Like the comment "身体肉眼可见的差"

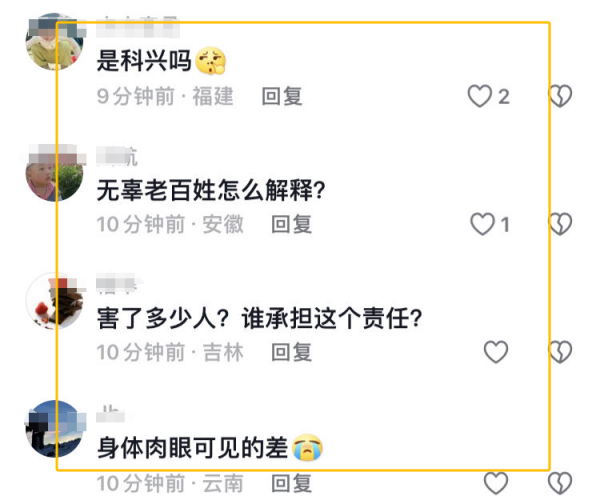(x=496, y=483)
